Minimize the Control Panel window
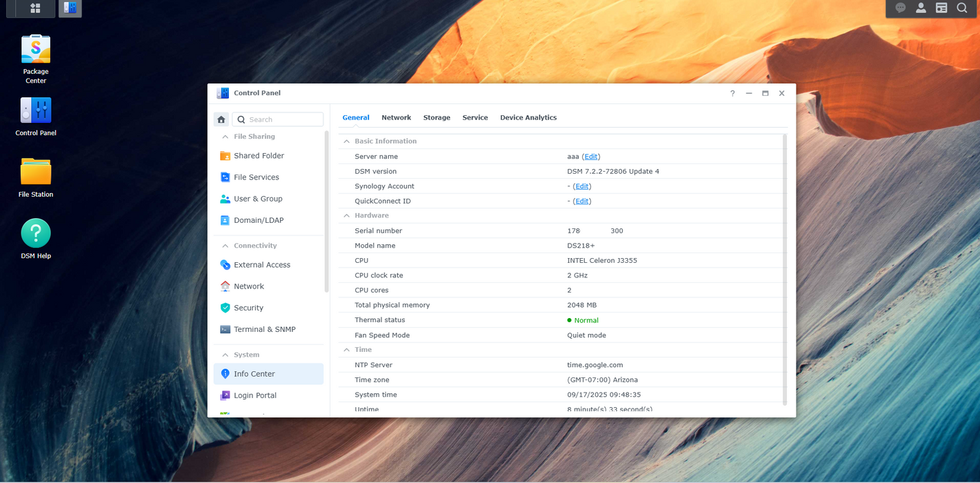Image resolution: width=980 pixels, height=483 pixels. tap(749, 93)
